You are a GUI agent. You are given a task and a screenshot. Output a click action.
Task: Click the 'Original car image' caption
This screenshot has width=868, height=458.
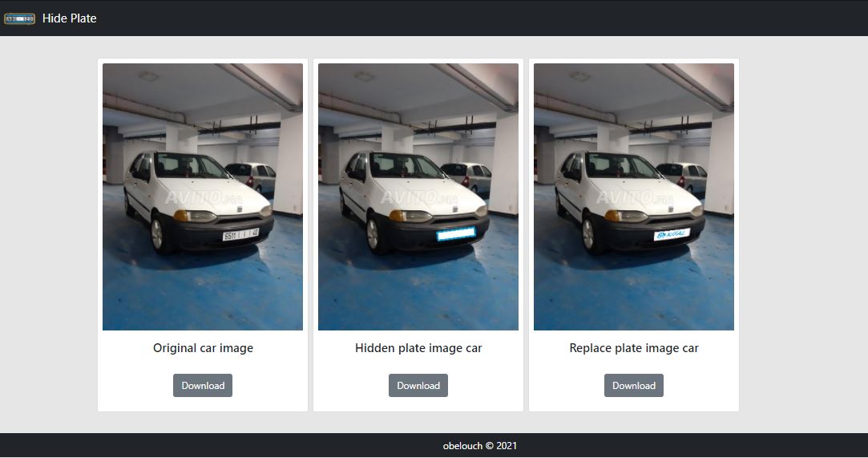[x=203, y=348]
